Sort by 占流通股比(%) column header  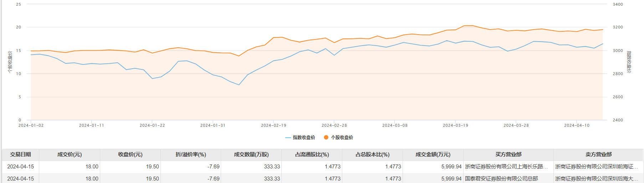[x=312, y=155]
